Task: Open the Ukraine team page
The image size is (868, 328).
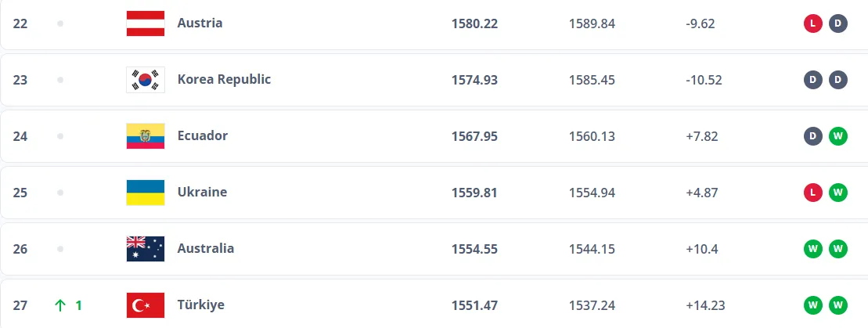Action: coord(202,193)
